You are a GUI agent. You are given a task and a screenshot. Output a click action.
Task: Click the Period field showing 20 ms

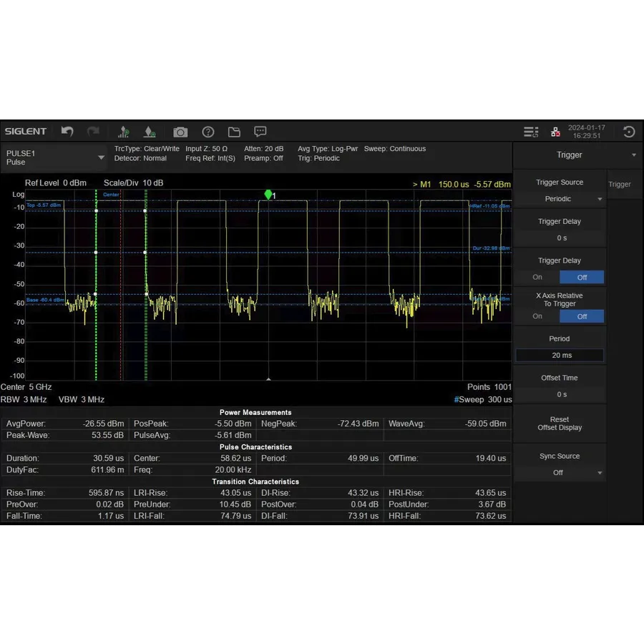[x=560, y=355]
